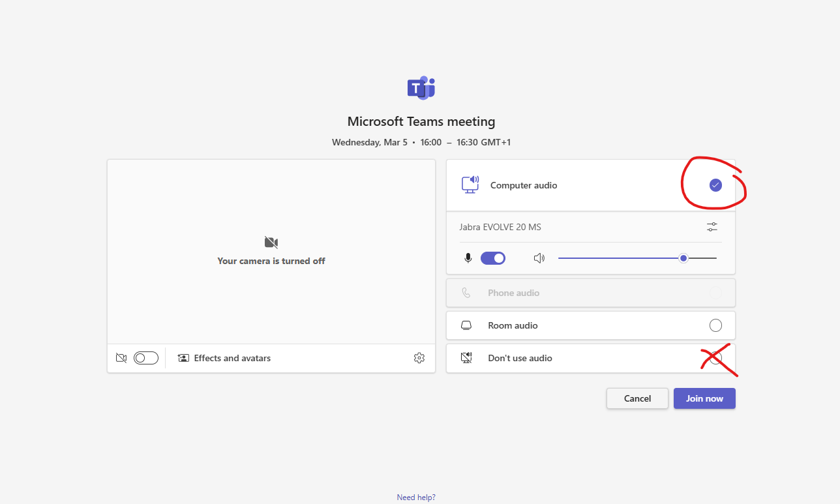Click the Room audio label
Screen dimensions: 840x504
[513, 325]
